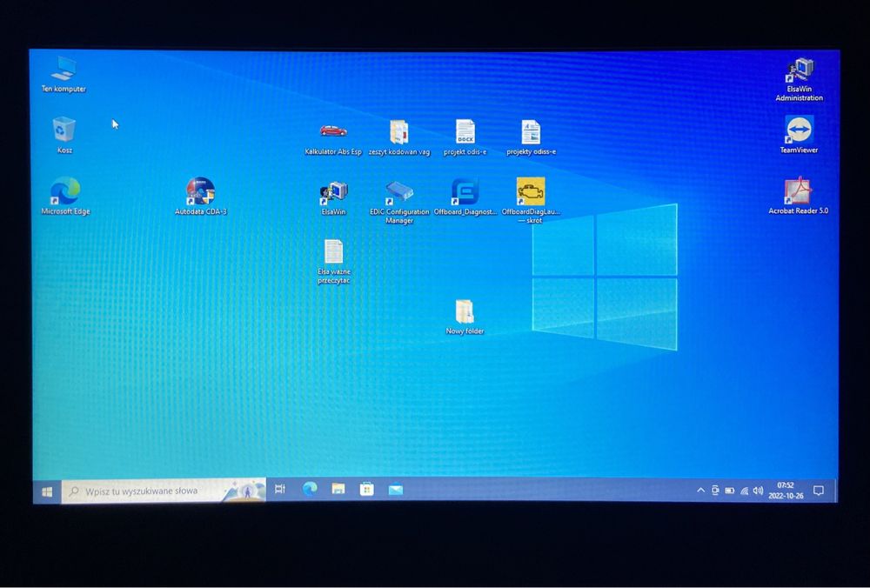Open the Windows Start menu
The height and width of the screenshot is (588, 870).
pos(47,491)
